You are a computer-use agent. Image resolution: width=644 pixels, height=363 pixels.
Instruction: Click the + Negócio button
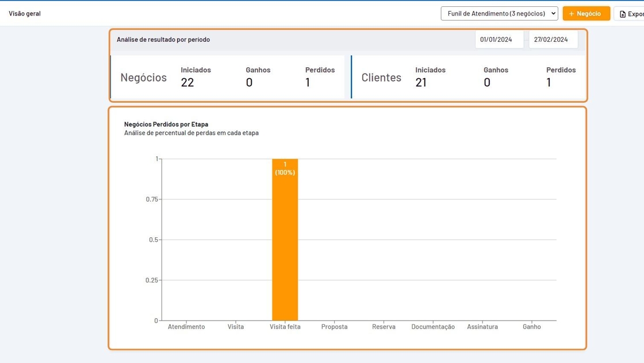[x=586, y=13]
